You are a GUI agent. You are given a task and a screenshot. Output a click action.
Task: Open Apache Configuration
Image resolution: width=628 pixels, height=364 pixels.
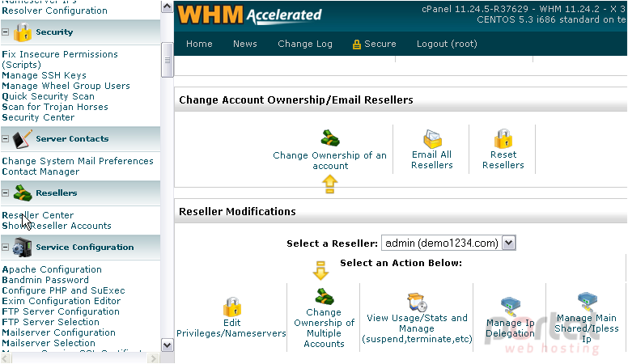52,269
